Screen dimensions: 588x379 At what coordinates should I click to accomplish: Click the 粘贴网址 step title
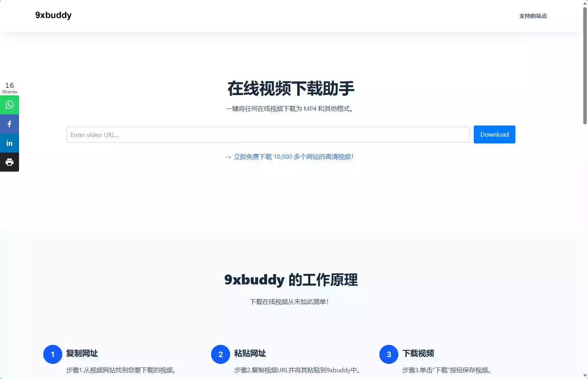point(250,353)
